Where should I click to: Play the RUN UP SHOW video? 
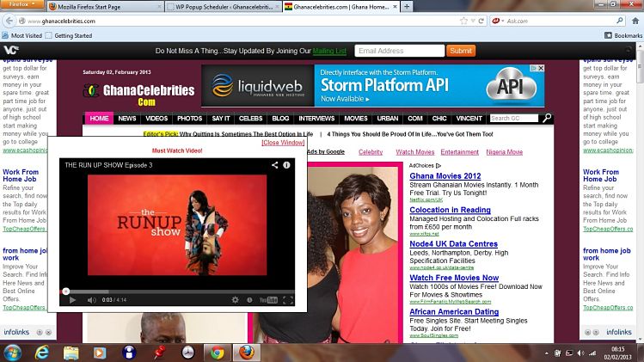point(72,300)
